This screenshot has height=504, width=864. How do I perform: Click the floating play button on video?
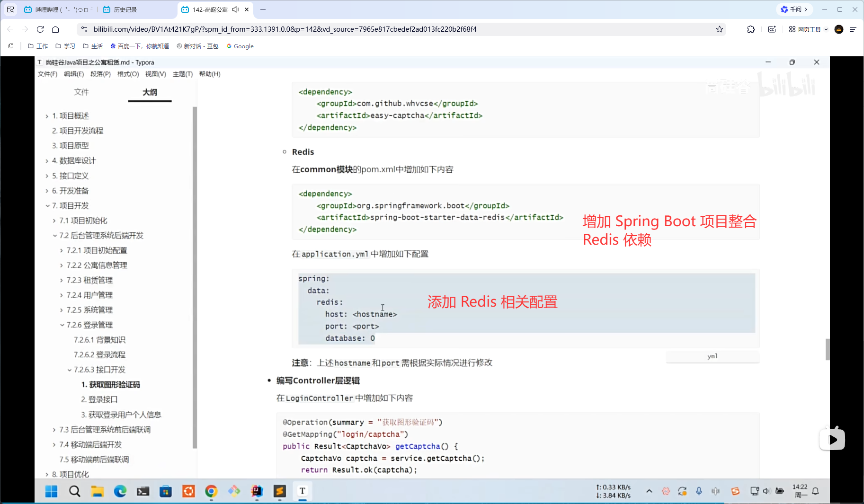click(x=832, y=439)
